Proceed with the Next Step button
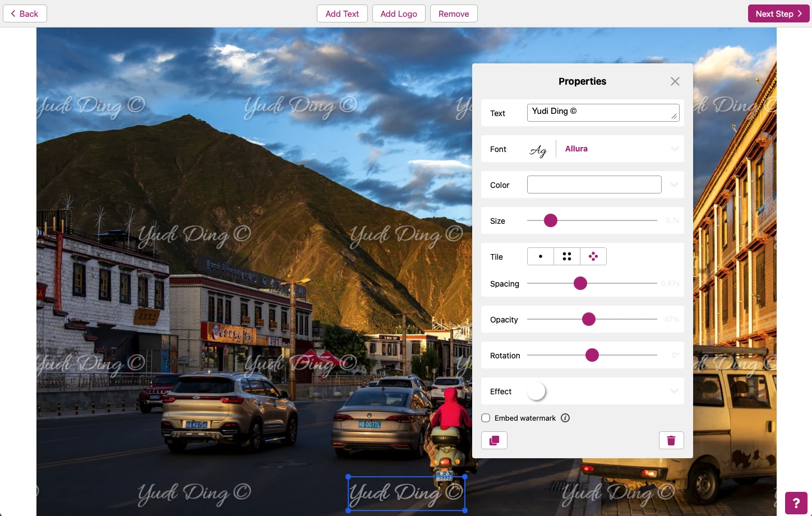This screenshot has height=516, width=812. (779, 13)
